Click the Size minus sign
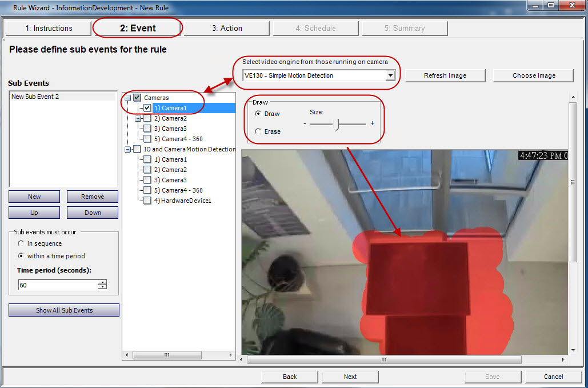This screenshot has width=588, height=388. 305,123
